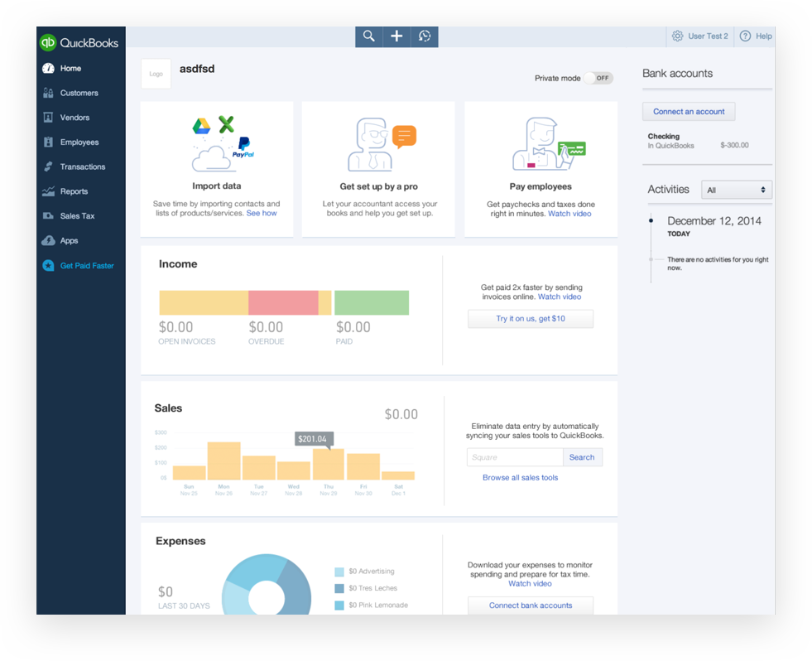
Task: Open Watch video link in Income panel
Action: click(x=560, y=297)
